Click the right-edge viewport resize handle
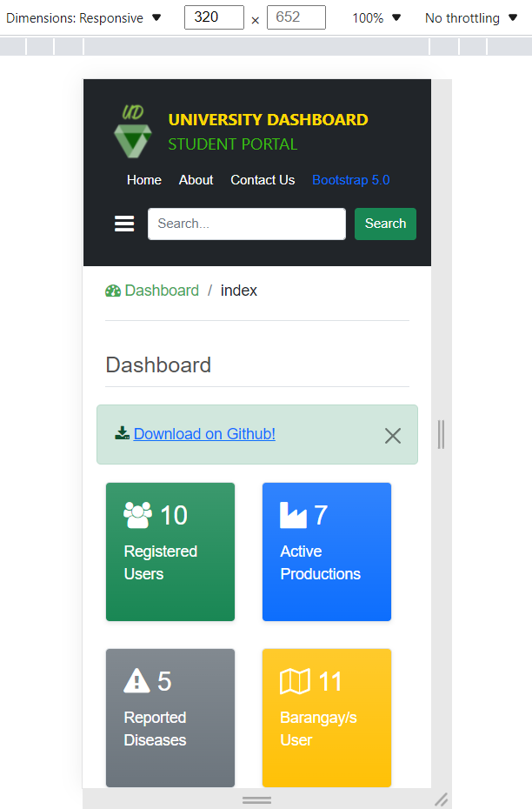532x809 pixels. click(442, 434)
